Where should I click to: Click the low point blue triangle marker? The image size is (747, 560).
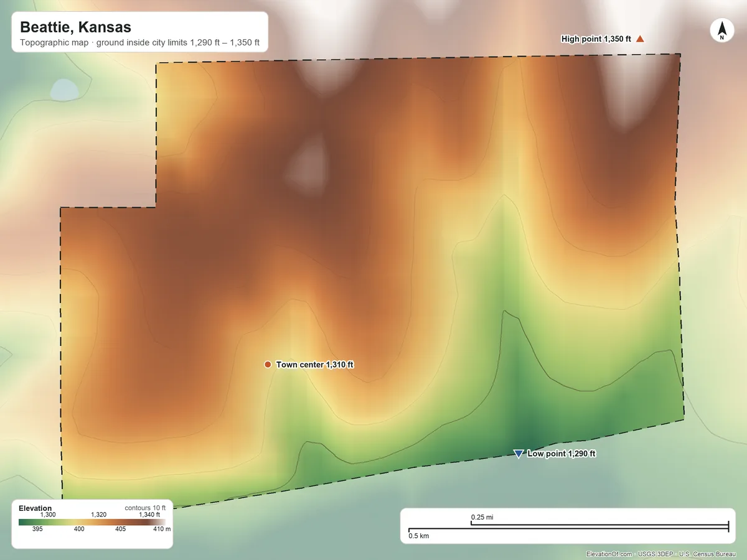click(x=519, y=454)
